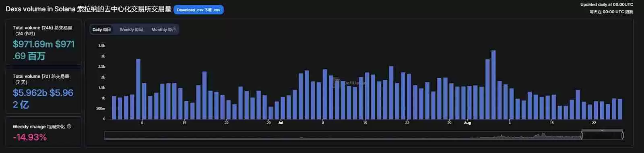The image size is (644, 153).
Task: Click the last bar on the chart
Action: [x=620, y=109]
